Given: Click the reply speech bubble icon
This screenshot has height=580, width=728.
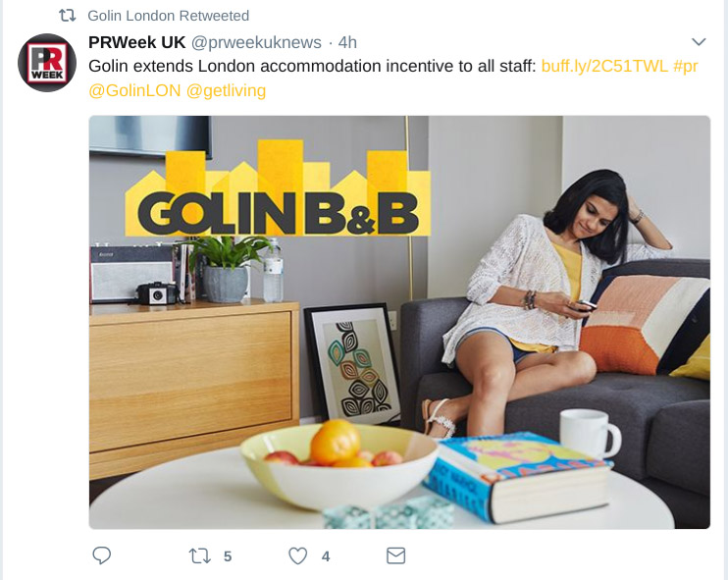Looking at the screenshot, I should tap(102, 555).
